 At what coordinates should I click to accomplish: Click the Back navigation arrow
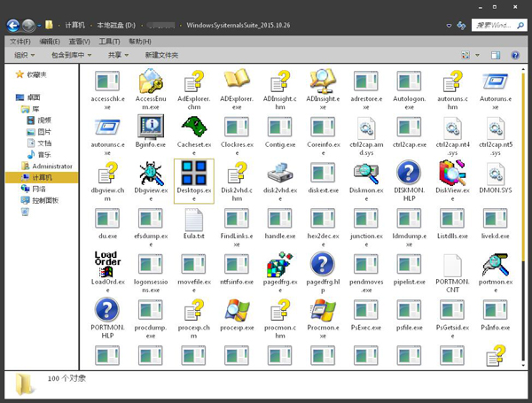pyautogui.click(x=13, y=26)
